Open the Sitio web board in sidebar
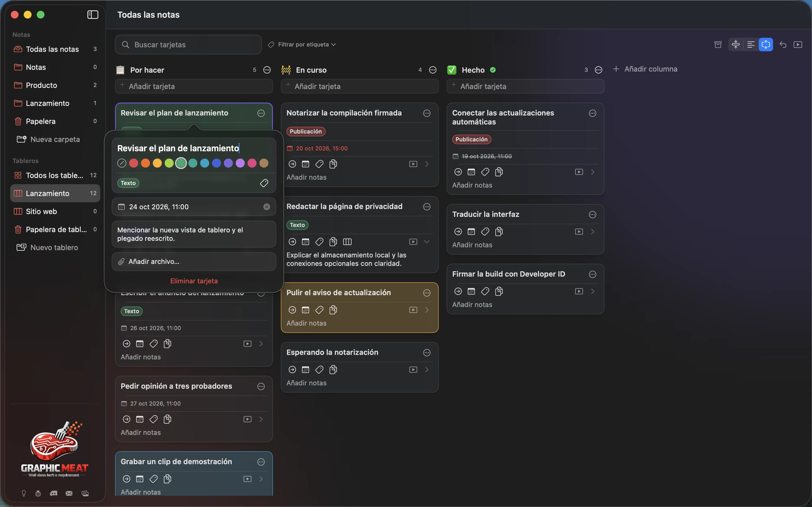 tap(55, 212)
